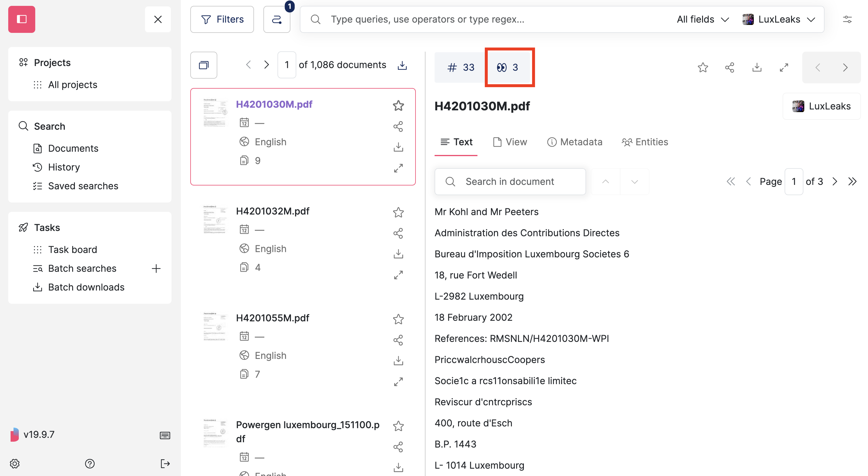This screenshot has height=476, width=868.
Task: Share the H4201055M.pdf entry
Action: [x=398, y=340]
